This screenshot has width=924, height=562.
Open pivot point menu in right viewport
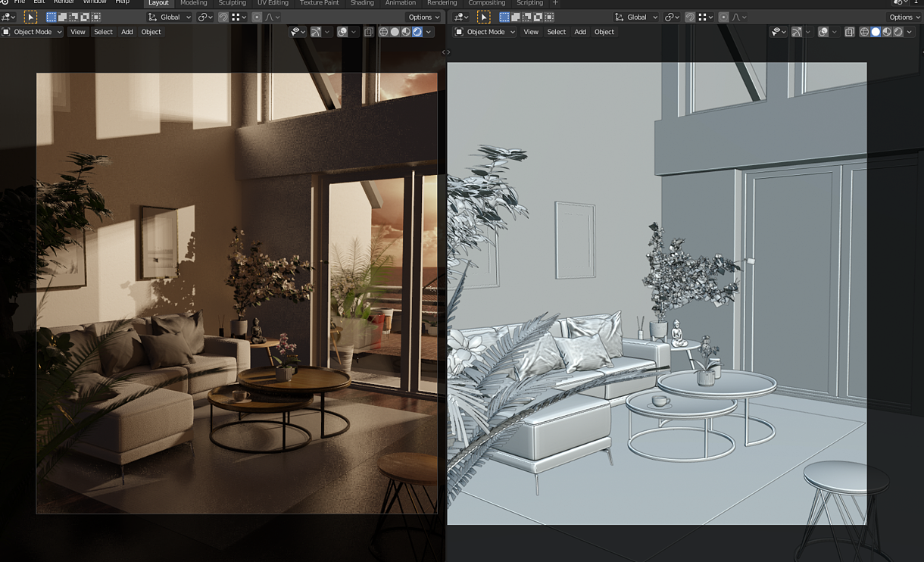672,17
